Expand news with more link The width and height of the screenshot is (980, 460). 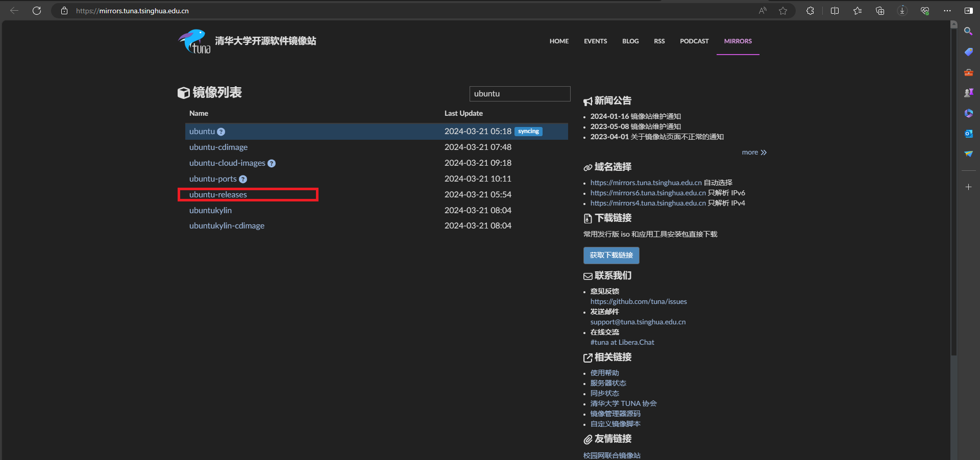(x=754, y=152)
